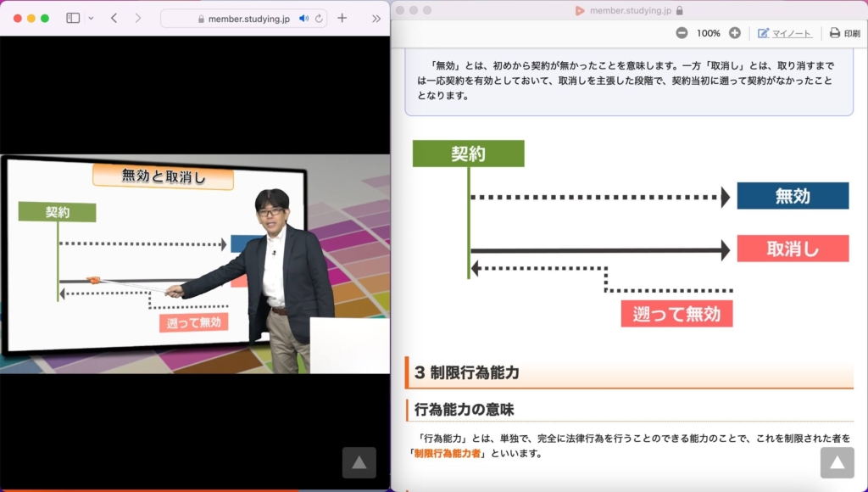Reload the page in Safari
This screenshot has width=868, height=492.
(319, 19)
